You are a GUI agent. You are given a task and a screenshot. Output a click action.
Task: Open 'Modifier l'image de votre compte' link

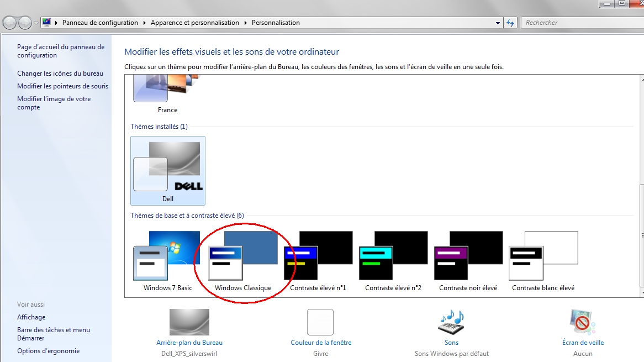pyautogui.click(x=54, y=103)
